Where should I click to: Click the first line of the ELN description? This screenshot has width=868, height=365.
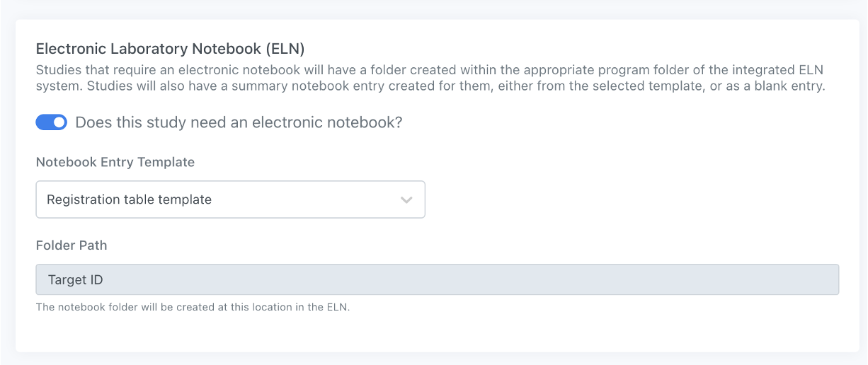click(x=430, y=71)
